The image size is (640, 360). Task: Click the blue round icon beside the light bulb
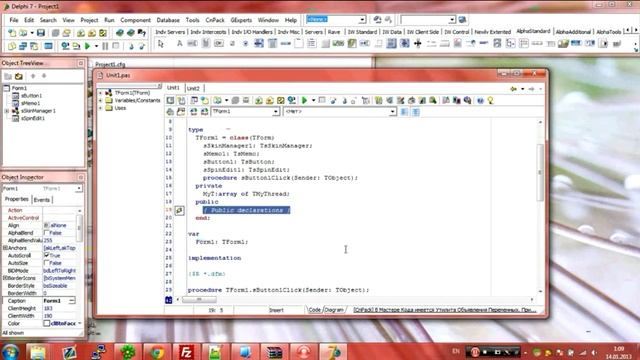(x=480, y=100)
